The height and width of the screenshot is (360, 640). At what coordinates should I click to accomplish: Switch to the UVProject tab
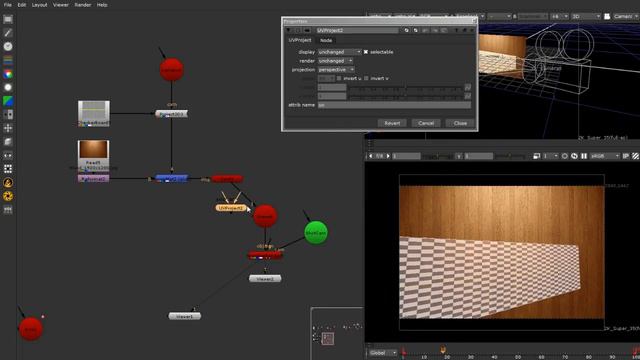pyautogui.click(x=300, y=40)
